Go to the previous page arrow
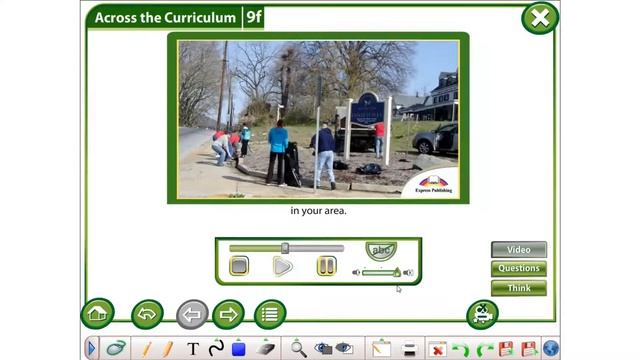The height and width of the screenshot is (360, 640). tap(192, 314)
